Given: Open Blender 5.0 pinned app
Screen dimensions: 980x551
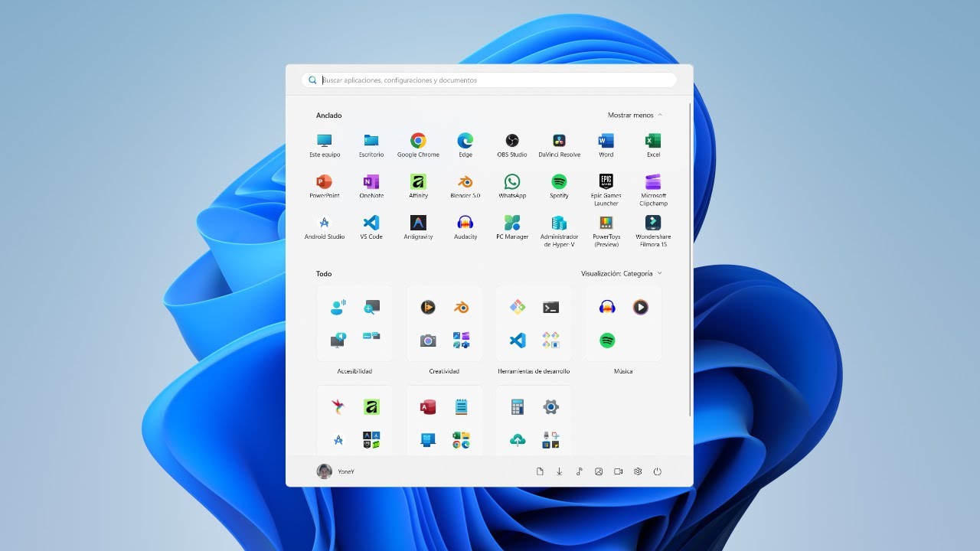Looking at the screenshot, I should click(x=465, y=186).
